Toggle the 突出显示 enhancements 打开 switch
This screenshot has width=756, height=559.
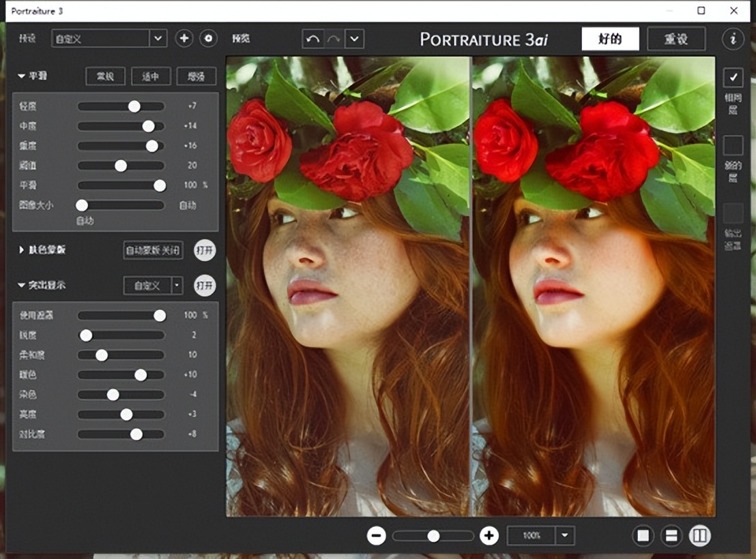[x=205, y=286]
